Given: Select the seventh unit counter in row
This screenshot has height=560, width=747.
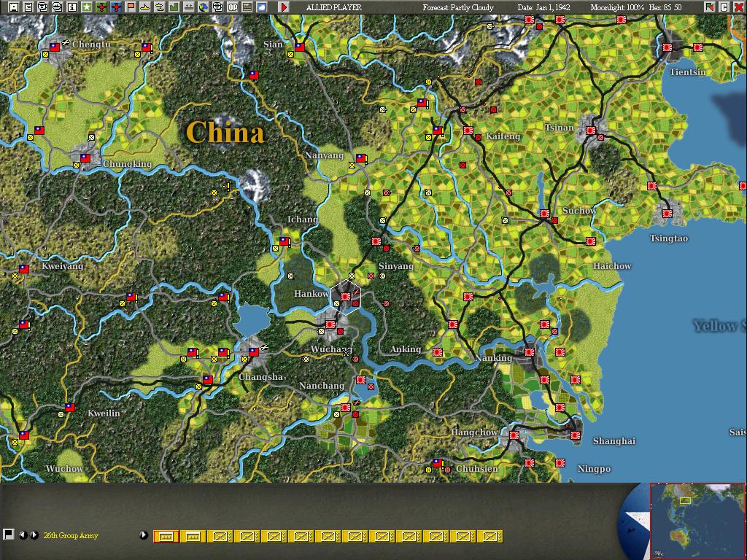Looking at the screenshot, I should point(328,537).
